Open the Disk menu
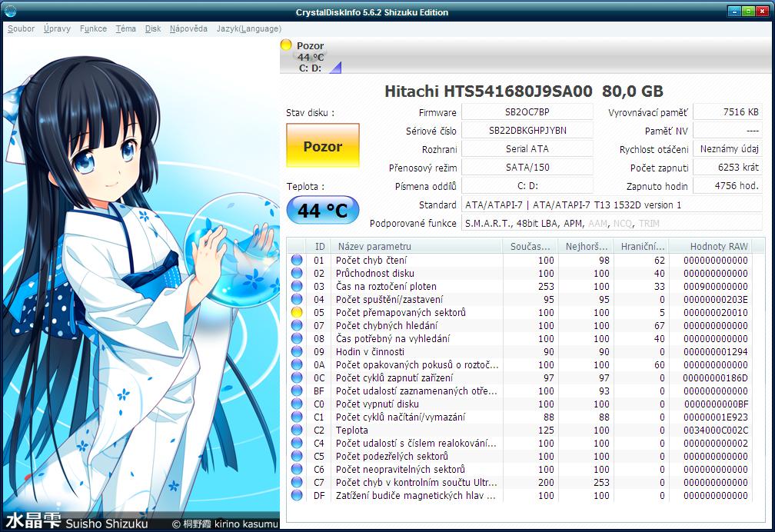775x532 pixels. (x=153, y=28)
